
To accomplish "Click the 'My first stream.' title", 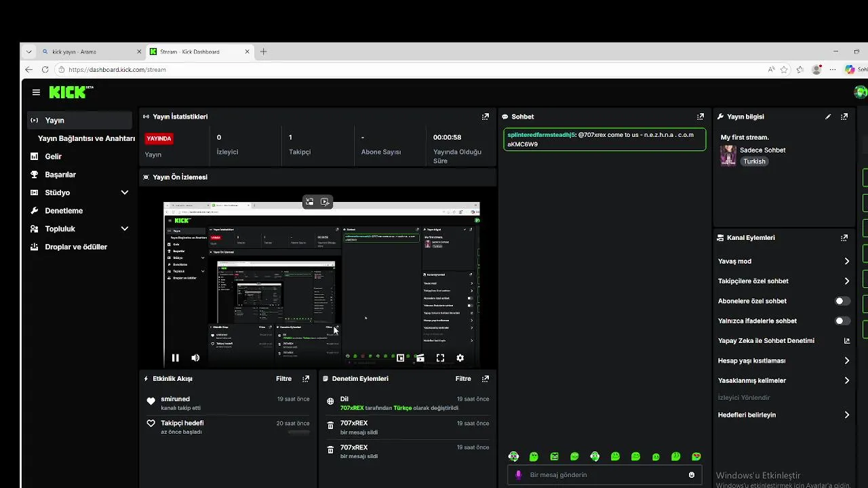I will point(745,138).
